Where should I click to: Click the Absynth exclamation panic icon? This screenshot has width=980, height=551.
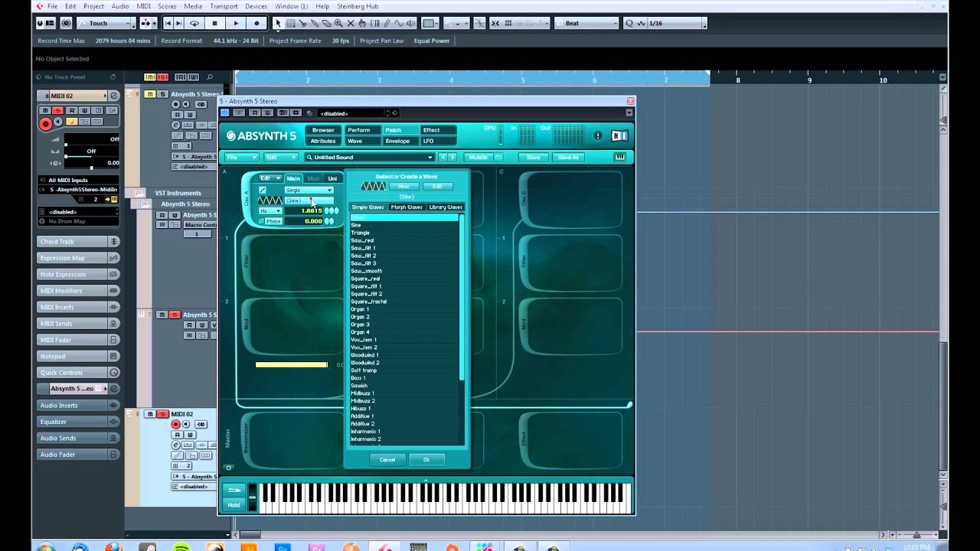pyautogui.click(x=598, y=136)
